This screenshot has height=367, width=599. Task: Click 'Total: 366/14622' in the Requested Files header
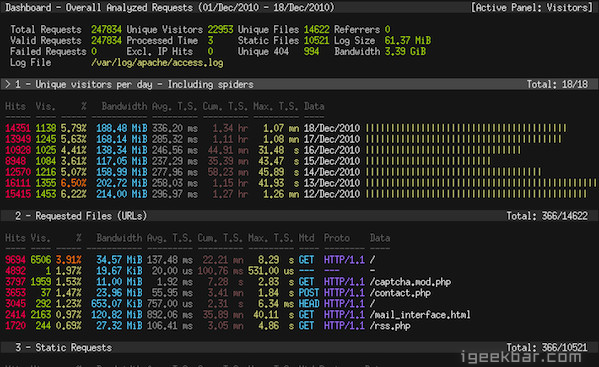pyautogui.click(x=547, y=216)
